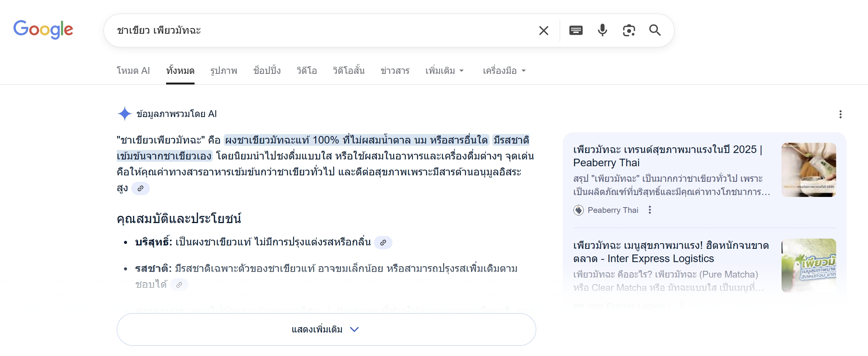Click the Google logo
This screenshot has height=356, width=868.
tap(43, 30)
